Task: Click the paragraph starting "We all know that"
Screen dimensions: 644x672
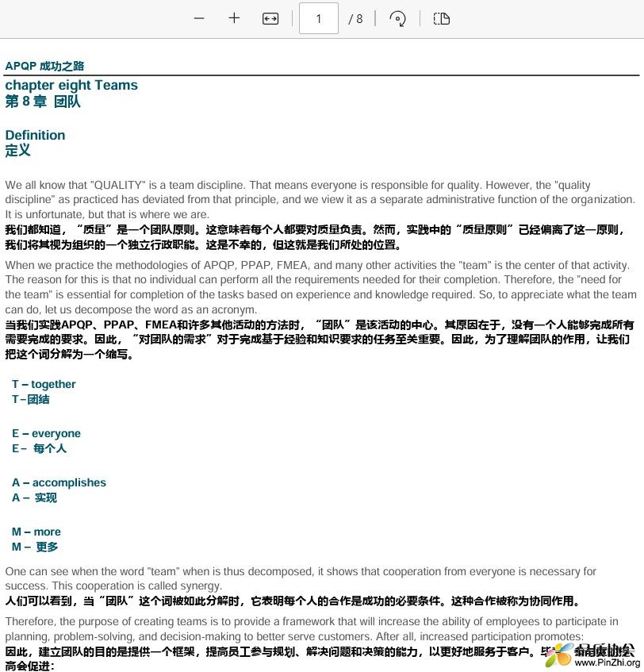Action: pos(320,200)
